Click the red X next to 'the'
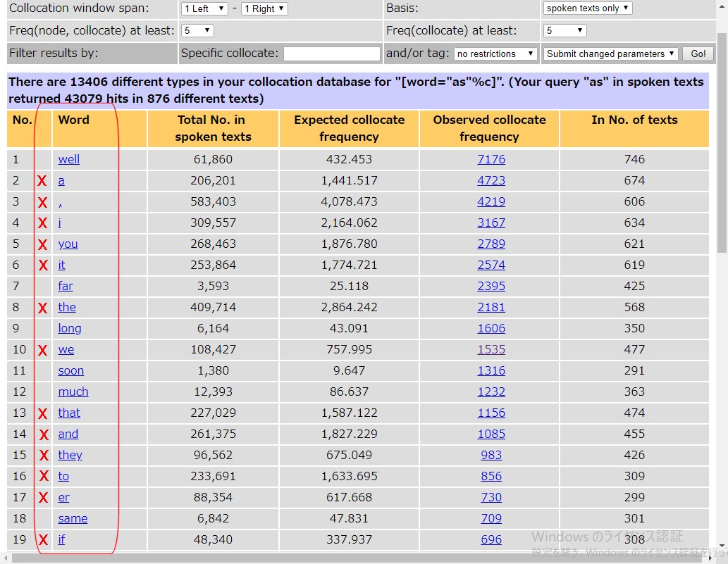 coord(42,308)
